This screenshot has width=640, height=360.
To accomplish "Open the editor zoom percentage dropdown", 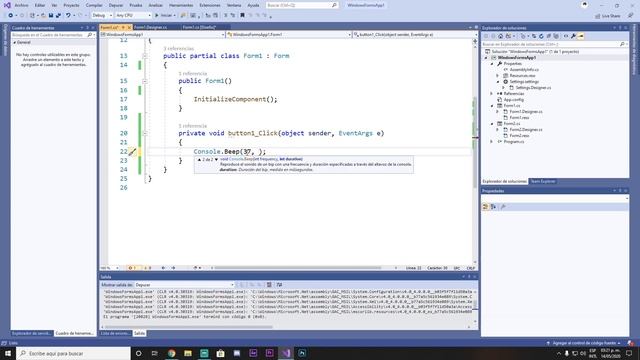I will pyautogui.click(x=110, y=268).
